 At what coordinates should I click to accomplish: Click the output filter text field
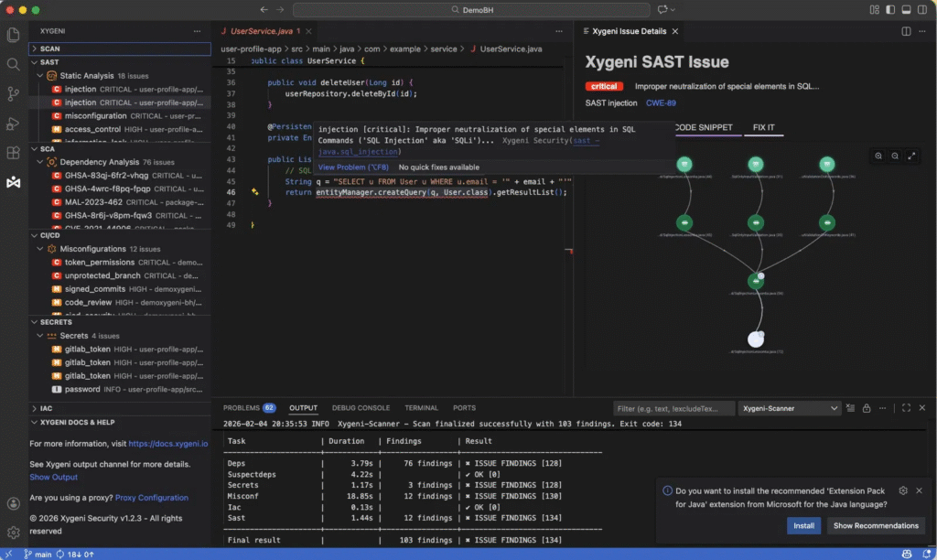673,408
